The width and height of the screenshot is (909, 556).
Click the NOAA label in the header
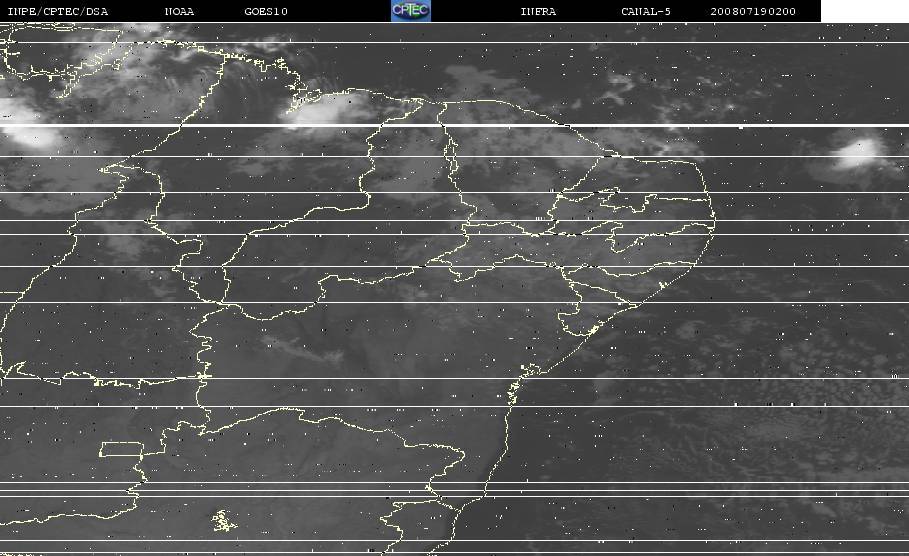[x=179, y=11]
